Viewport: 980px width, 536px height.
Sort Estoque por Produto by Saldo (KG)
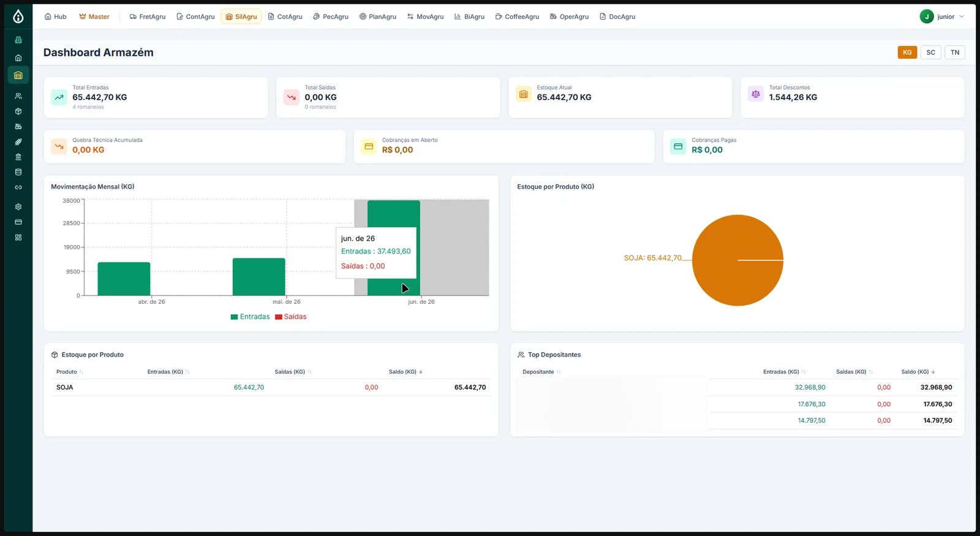[x=405, y=372]
